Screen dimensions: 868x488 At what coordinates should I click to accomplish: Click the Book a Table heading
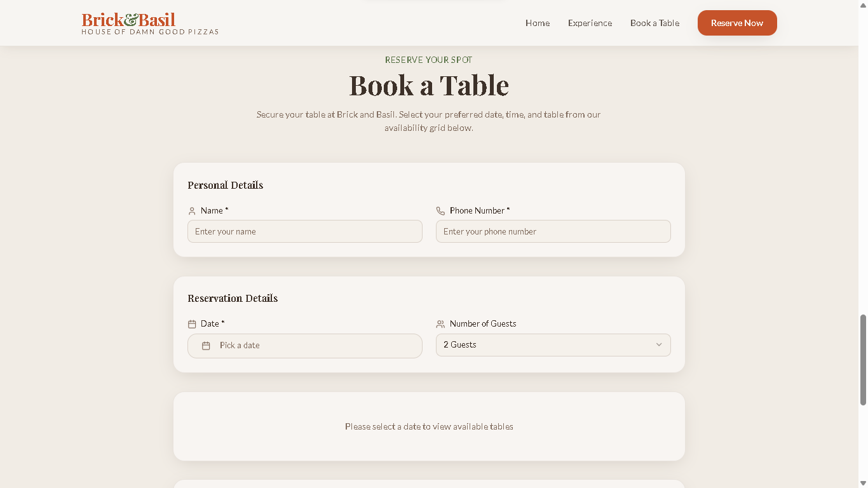coord(429,85)
